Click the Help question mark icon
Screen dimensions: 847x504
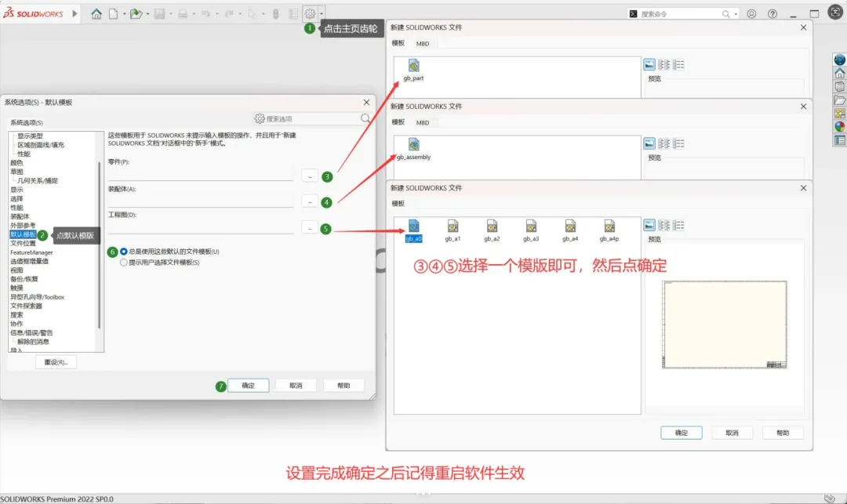click(772, 13)
